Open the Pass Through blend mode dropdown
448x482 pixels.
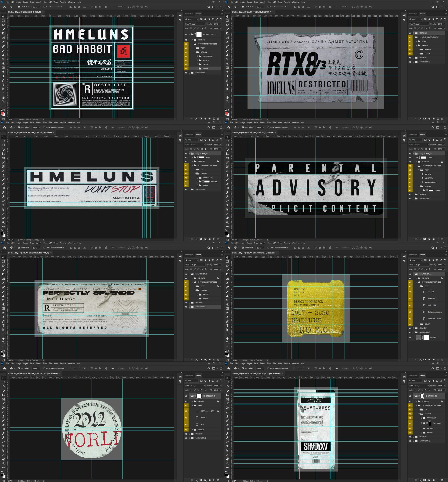[194, 24]
